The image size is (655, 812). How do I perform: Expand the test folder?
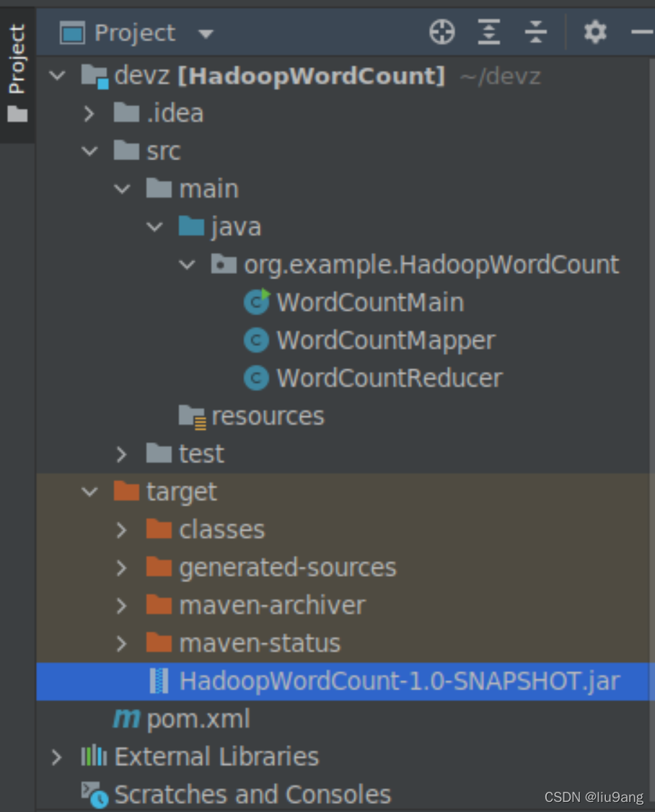pyautogui.click(x=121, y=454)
